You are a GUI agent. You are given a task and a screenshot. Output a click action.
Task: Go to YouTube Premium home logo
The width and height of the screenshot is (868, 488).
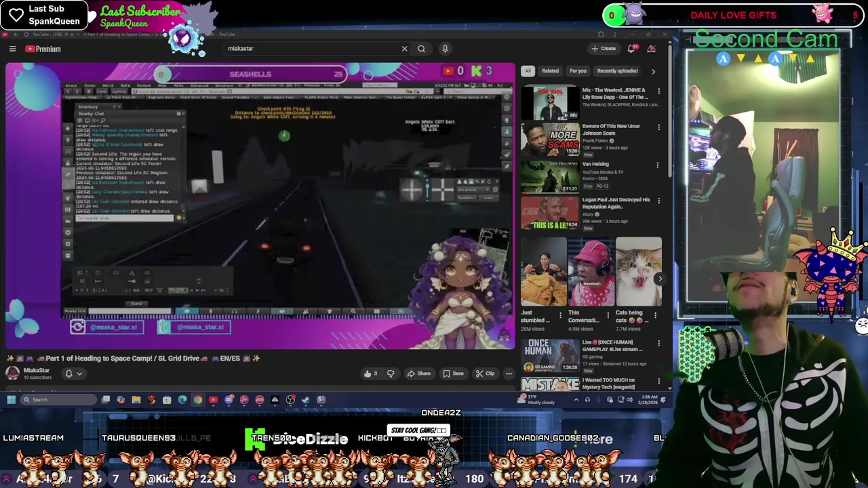(x=43, y=49)
